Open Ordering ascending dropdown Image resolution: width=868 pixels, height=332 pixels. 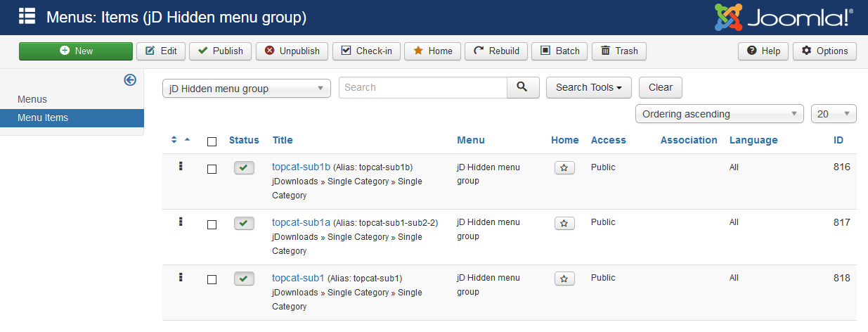coord(720,114)
